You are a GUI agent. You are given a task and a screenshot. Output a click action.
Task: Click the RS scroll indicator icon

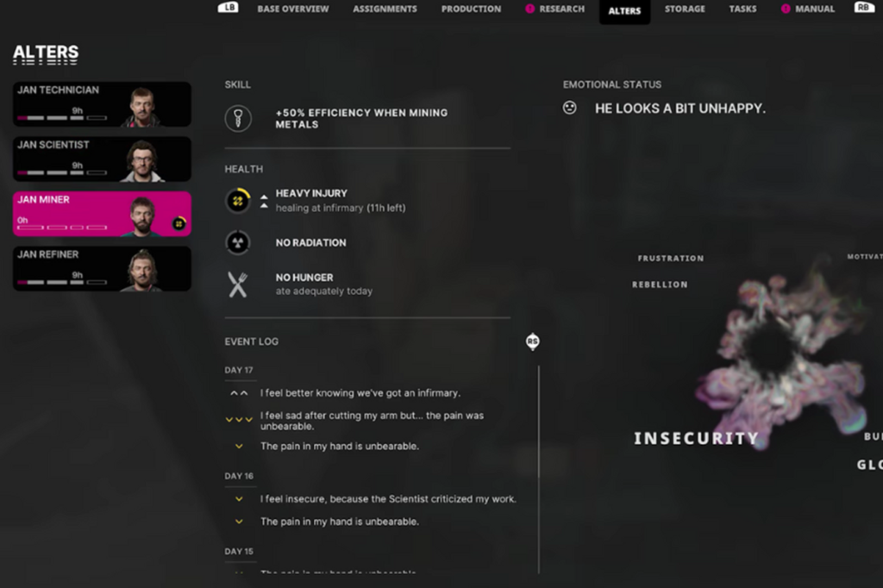[x=532, y=341]
